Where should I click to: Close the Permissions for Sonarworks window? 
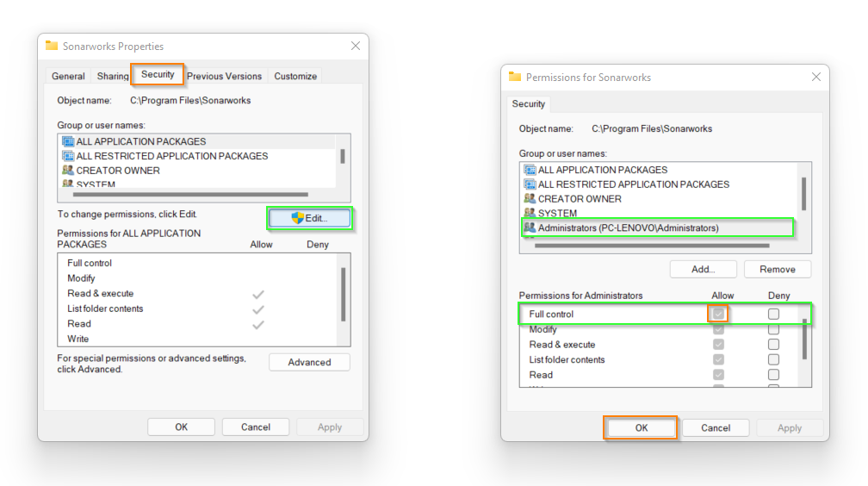click(x=816, y=77)
